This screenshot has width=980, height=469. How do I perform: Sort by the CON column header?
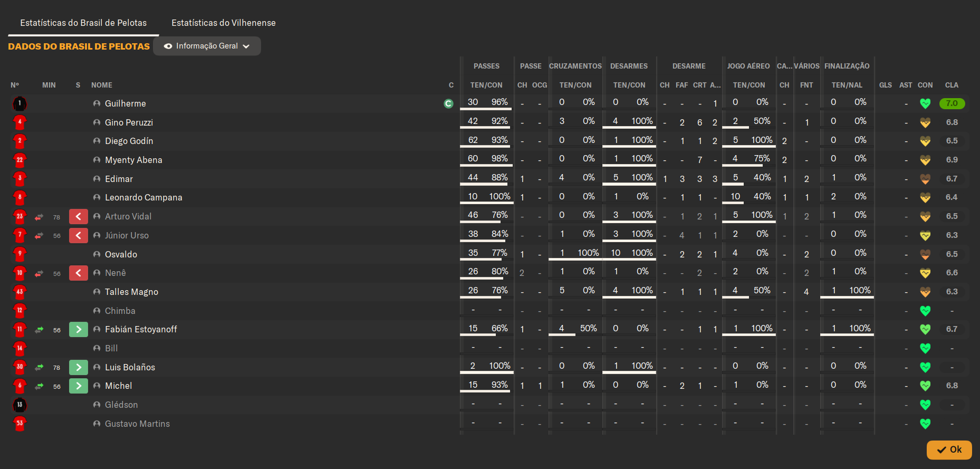pos(925,85)
